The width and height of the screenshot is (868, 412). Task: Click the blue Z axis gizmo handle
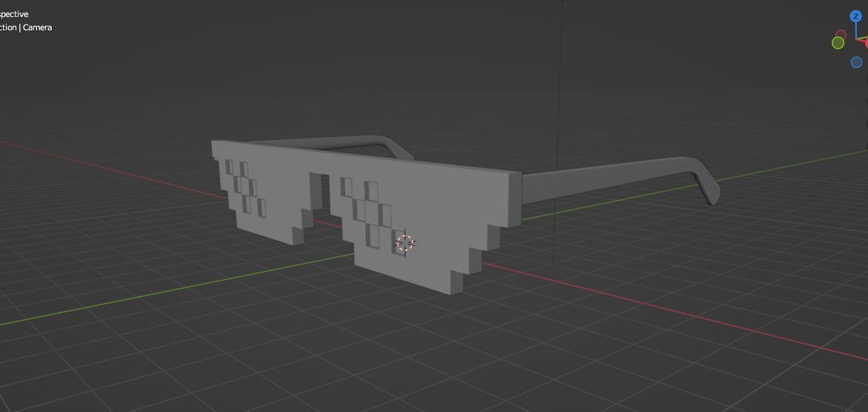click(x=856, y=16)
